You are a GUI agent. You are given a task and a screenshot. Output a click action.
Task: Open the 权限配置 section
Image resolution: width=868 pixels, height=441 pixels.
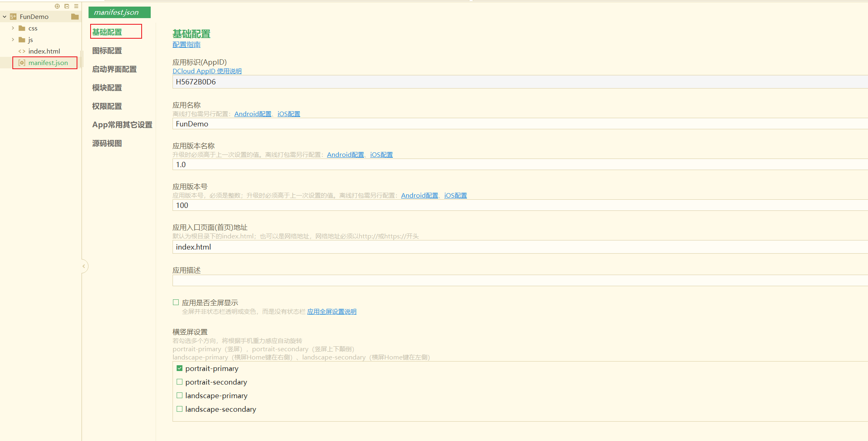107,106
